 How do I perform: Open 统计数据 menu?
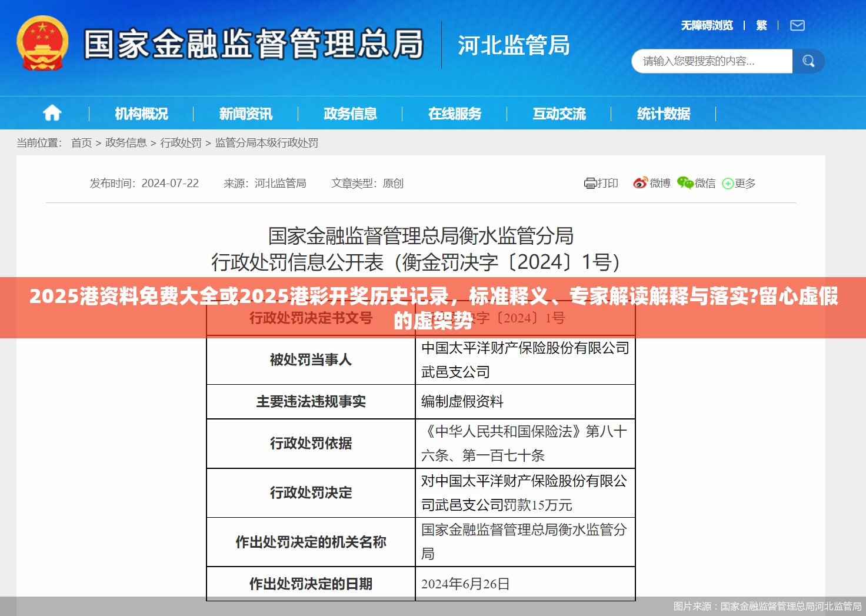(663, 114)
